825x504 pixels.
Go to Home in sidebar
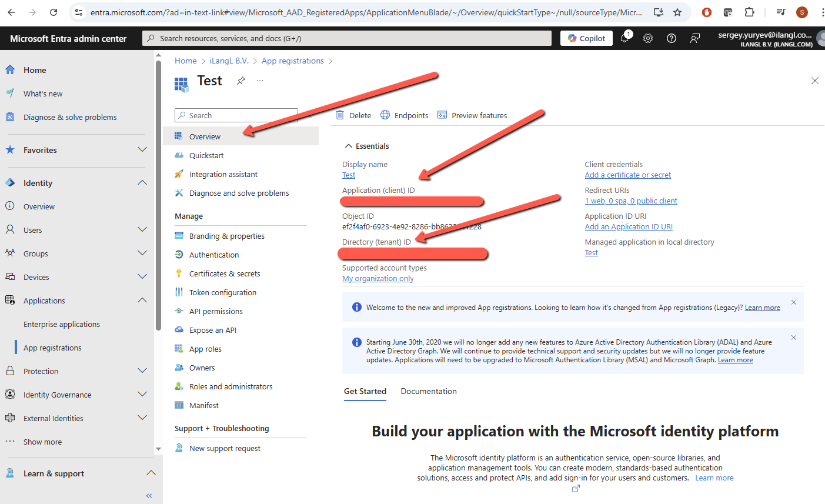tap(35, 70)
